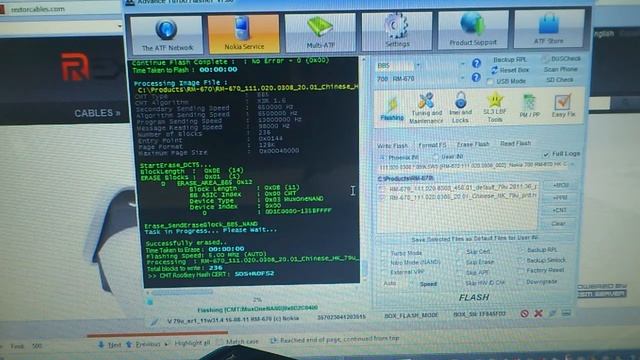Expand the BB5 platform dropdown
The width and height of the screenshot is (640, 360).
(x=418, y=65)
